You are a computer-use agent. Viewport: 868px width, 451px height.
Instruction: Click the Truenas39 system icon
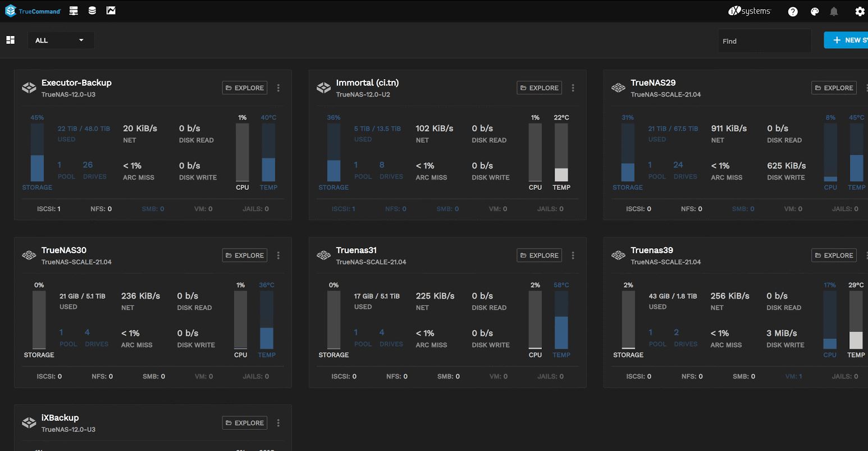pos(618,256)
